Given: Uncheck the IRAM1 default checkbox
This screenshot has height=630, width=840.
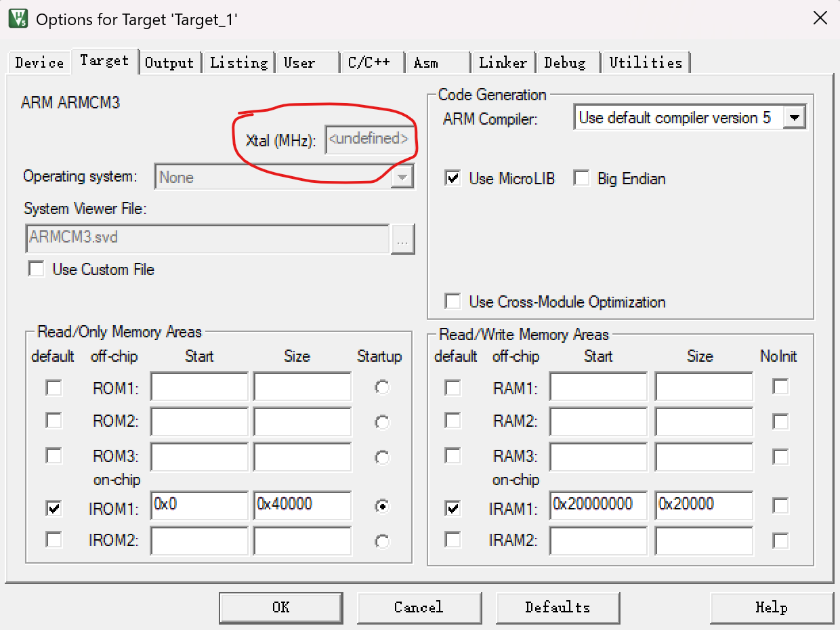Looking at the screenshot, I should point(453,507).
